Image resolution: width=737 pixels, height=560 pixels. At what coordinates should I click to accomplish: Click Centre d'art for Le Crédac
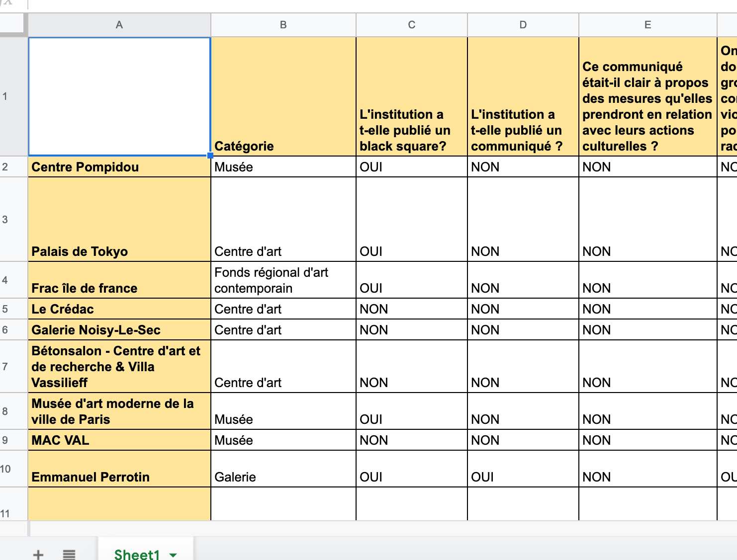point(283,309)
